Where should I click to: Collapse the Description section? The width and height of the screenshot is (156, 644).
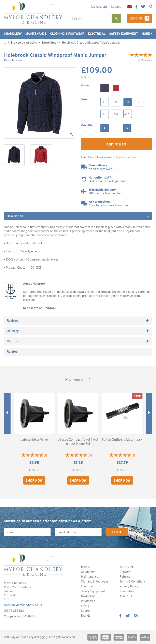click(148, 216)
